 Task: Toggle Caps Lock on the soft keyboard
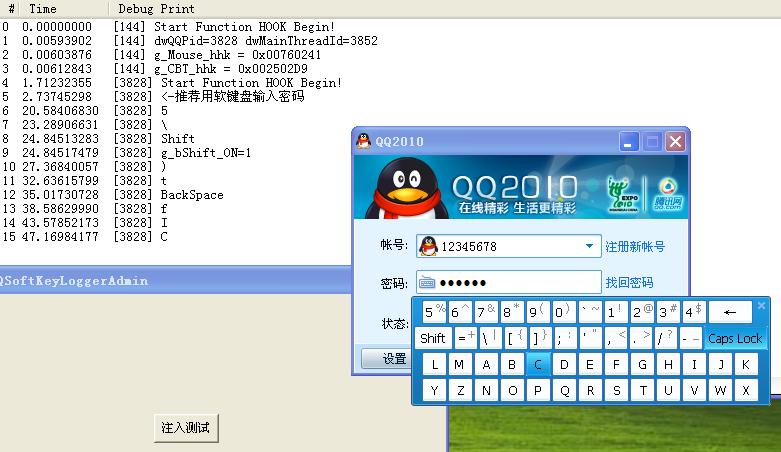click(x=735, y=338)
